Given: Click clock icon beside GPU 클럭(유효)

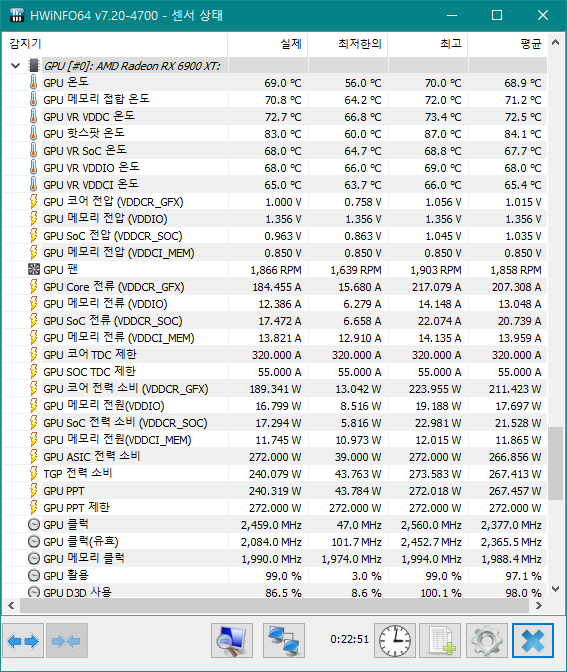Looking at the screenshot, I should [33, 542].
